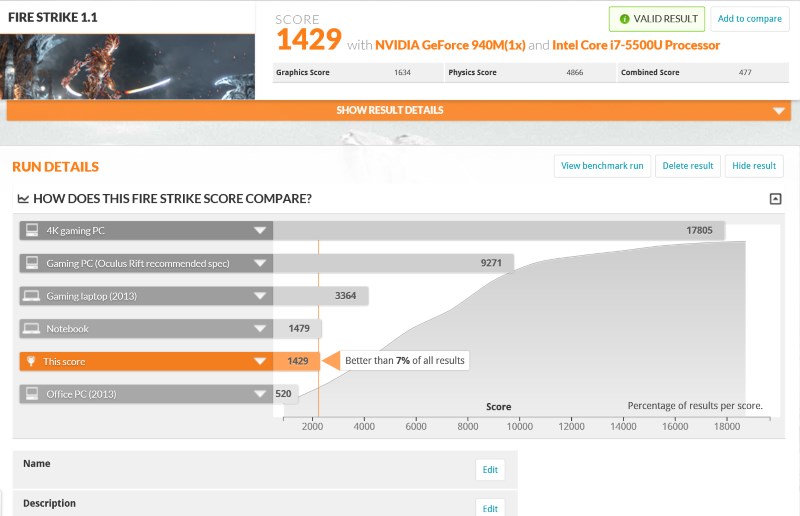Click the Notebook laptop icon
This screenshot has width=800, height=516.
tap(32, 328)
